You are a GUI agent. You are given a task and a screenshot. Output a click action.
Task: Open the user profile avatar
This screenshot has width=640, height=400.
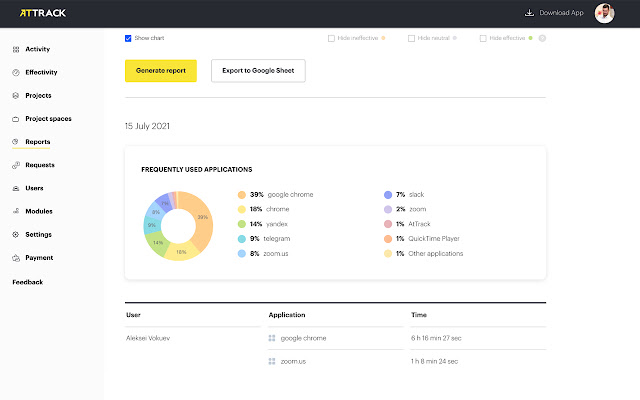tap(605, 13)
